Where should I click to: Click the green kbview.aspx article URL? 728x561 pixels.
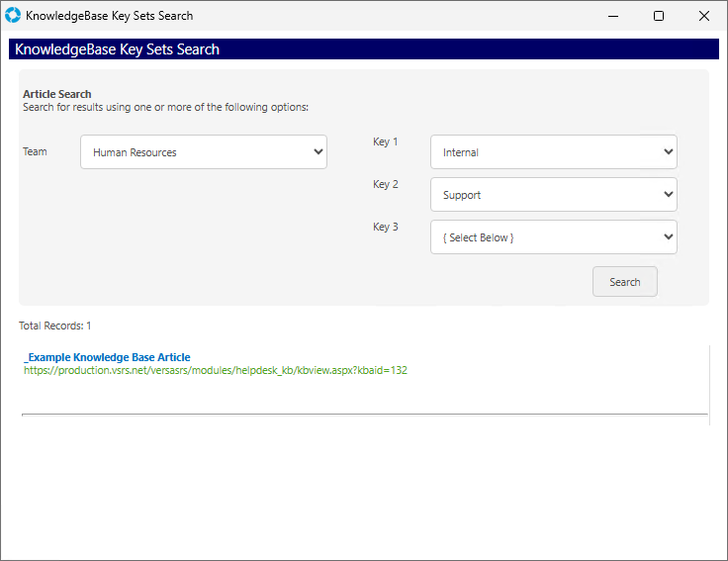click(x=216, y=370)
